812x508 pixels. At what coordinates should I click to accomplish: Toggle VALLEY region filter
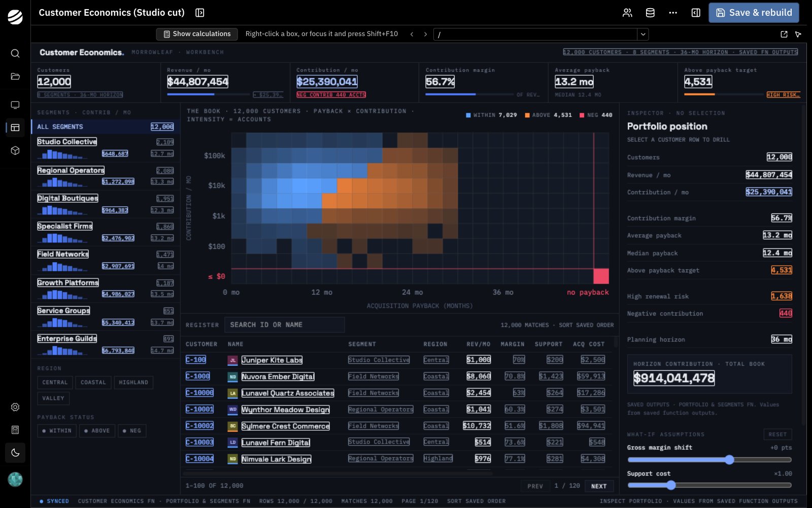click(53, 398)
